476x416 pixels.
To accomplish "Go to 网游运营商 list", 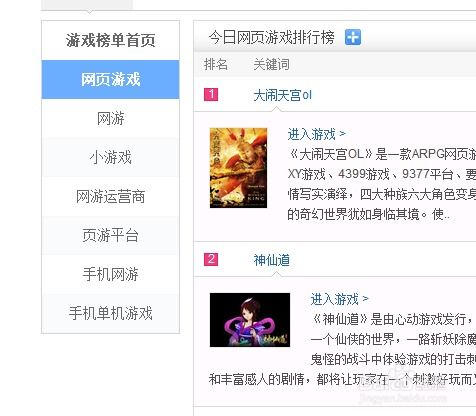I will 110,196.
